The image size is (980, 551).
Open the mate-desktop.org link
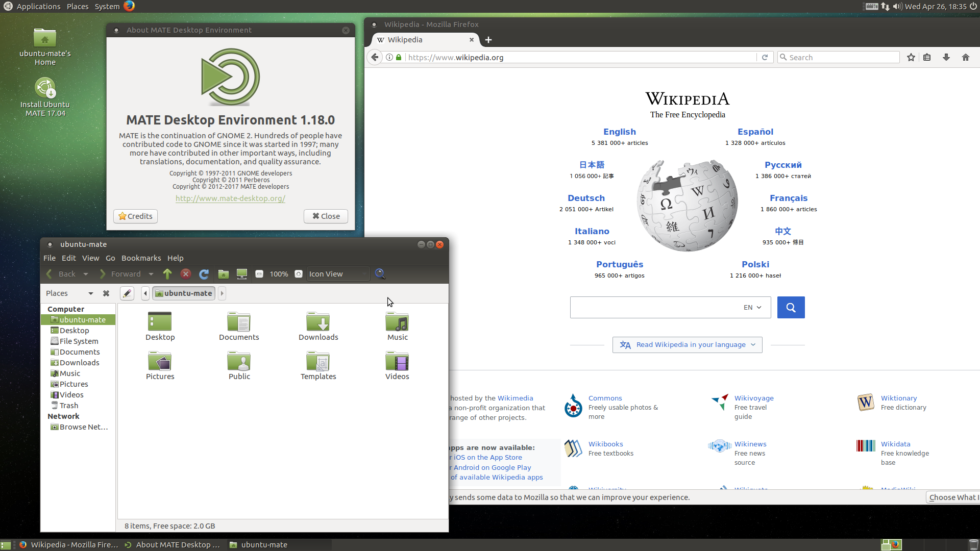[230, 198]
